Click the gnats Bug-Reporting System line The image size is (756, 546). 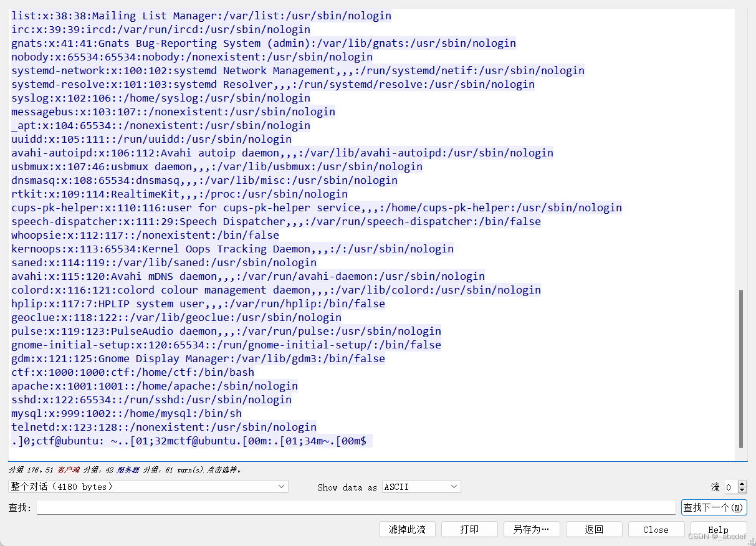[x=264, y=43]
